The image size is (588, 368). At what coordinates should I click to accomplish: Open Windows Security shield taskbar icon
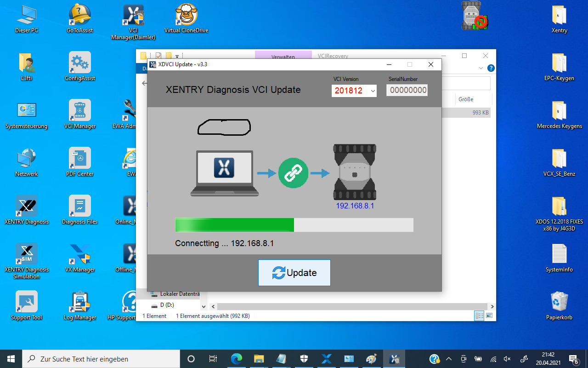(x=304, y=359)
